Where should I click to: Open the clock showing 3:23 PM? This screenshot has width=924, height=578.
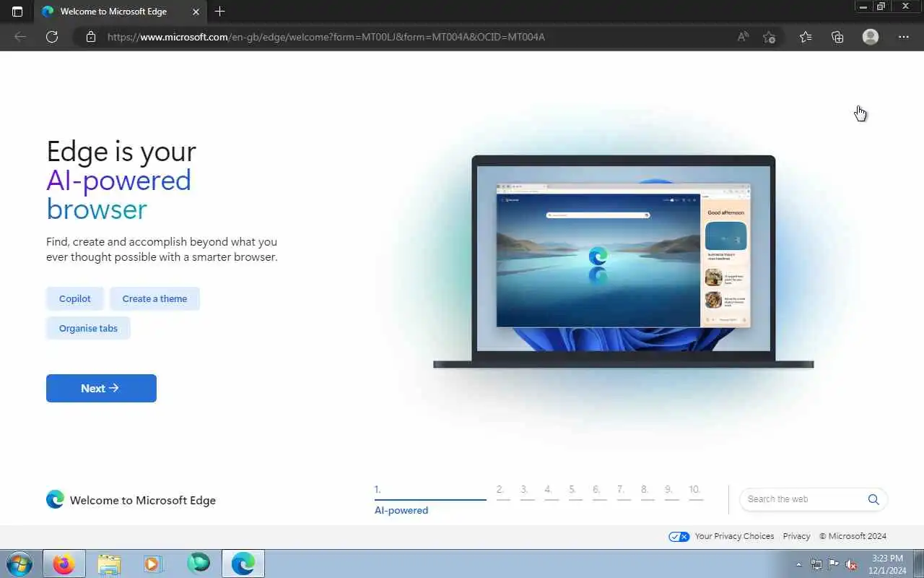click(887, 564)
